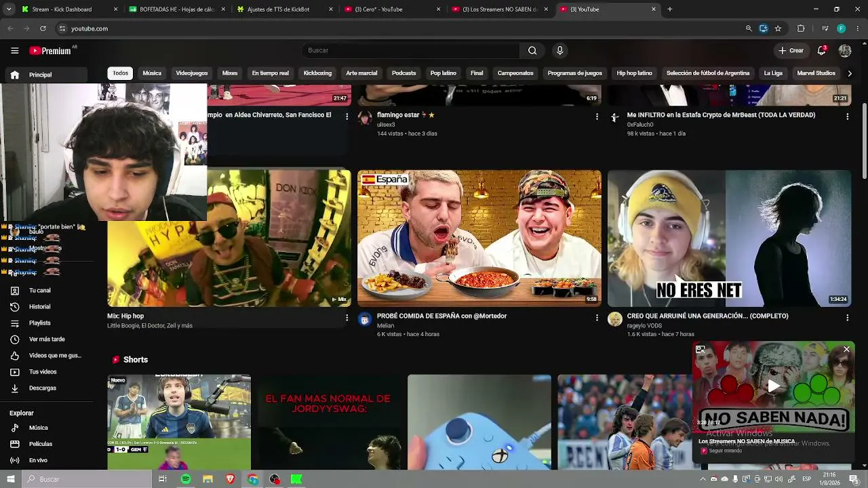This screenshot has width=868, height=488.
Task: Switch to BOFETADAS HE spreadsheet tab
Action: (x=177, y=9)
